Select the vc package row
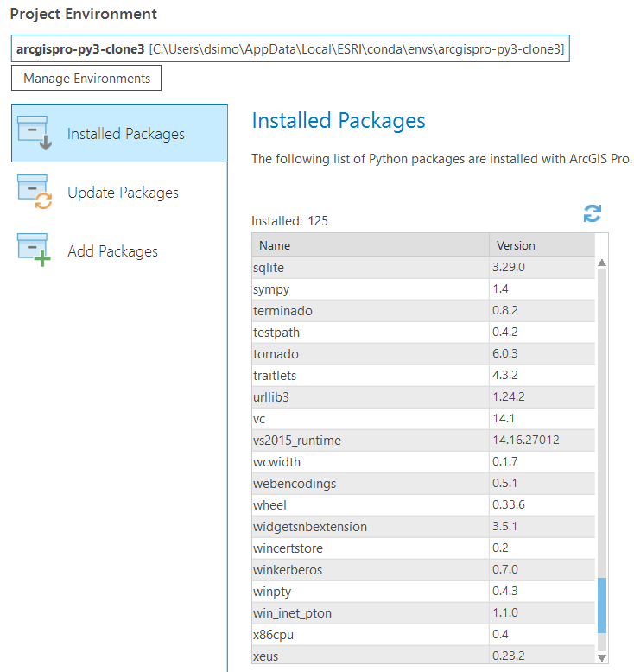634x672 pixels. point(423,419)
